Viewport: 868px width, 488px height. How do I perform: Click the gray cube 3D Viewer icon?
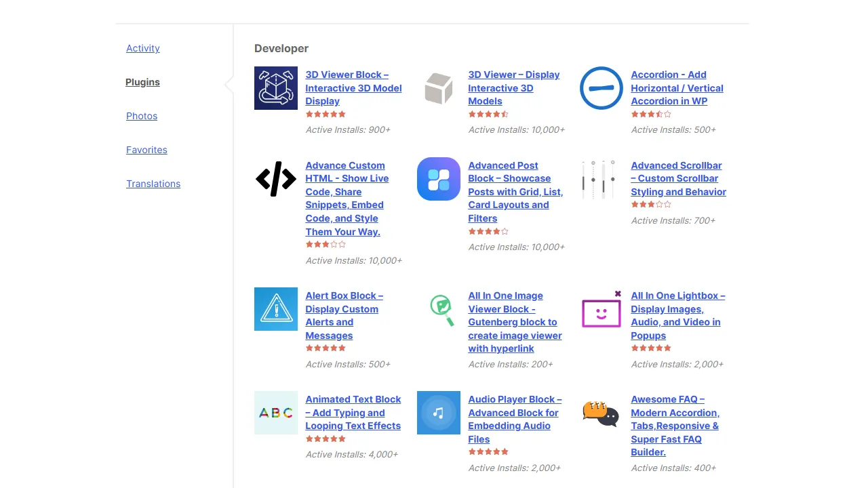pyautogui.click(x=438, y=88)
